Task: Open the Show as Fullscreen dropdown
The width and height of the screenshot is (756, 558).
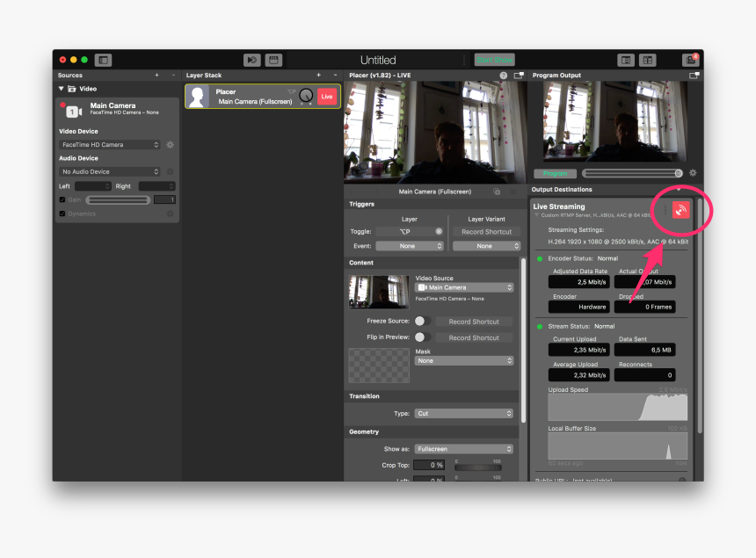Action: [x=464, y=449]
